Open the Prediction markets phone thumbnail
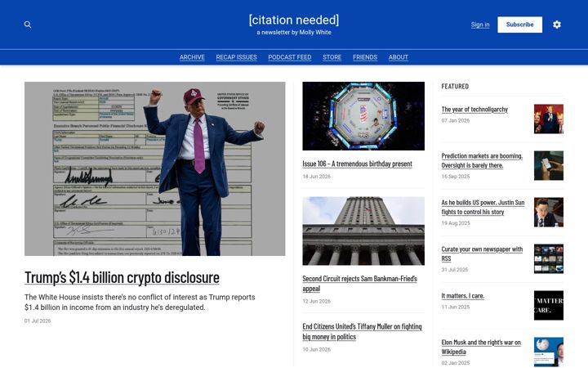588x368 pixels. 549,165
